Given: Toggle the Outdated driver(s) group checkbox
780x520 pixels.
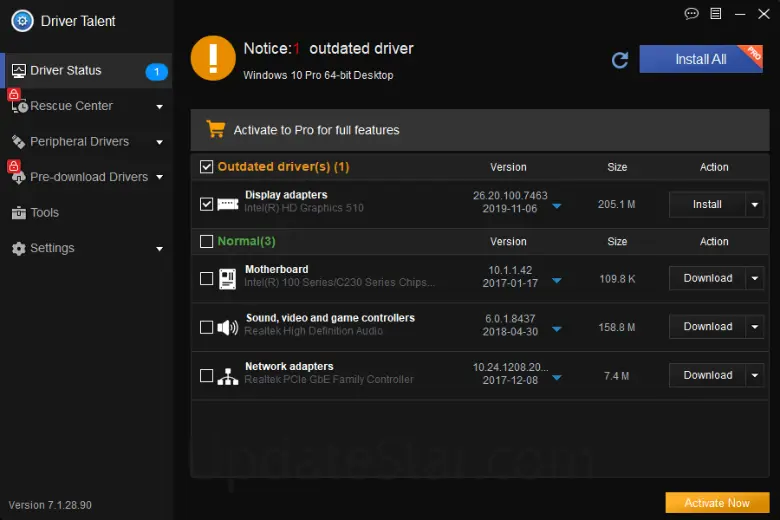Looking at the screenshot, I should (x=206, y=167).
